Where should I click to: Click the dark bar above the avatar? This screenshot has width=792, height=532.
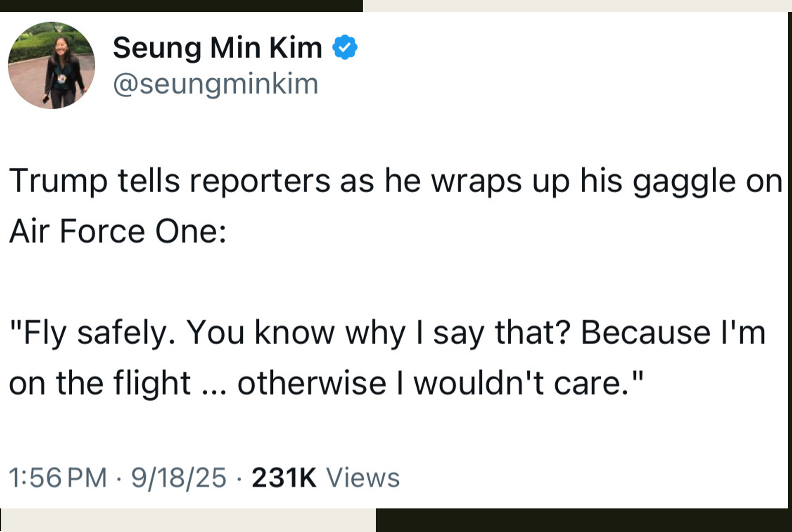pyautogui.click(x=182, y=6)
